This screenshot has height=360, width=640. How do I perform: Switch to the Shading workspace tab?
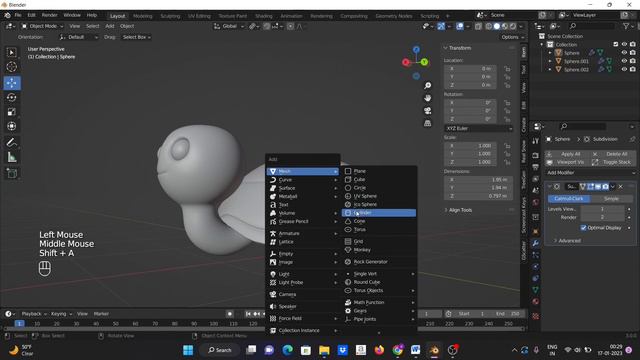(x=263, y=16)
